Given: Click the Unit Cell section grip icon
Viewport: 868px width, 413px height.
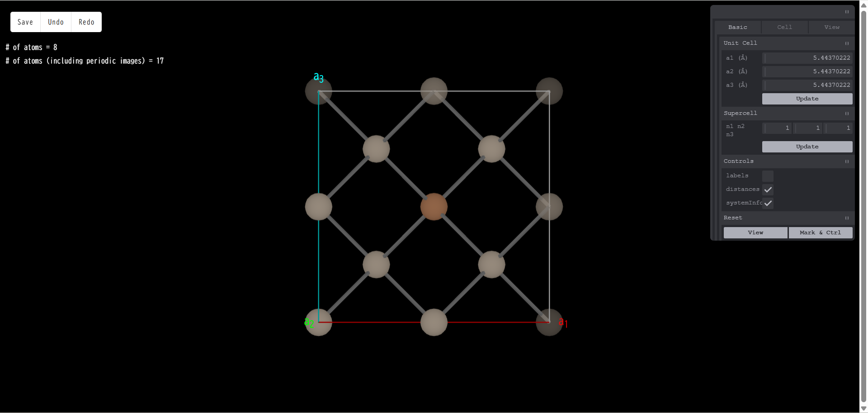Looking at the screenshot, I should coord(846,43).
